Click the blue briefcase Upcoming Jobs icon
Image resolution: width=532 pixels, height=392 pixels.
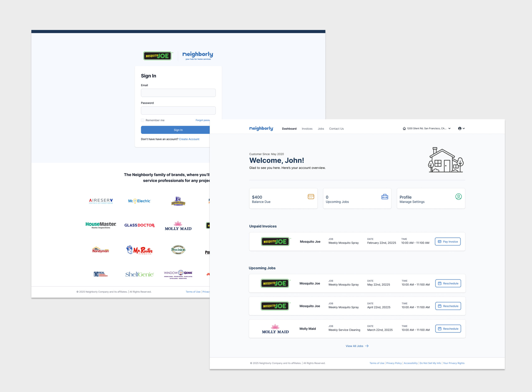point(384,197)
